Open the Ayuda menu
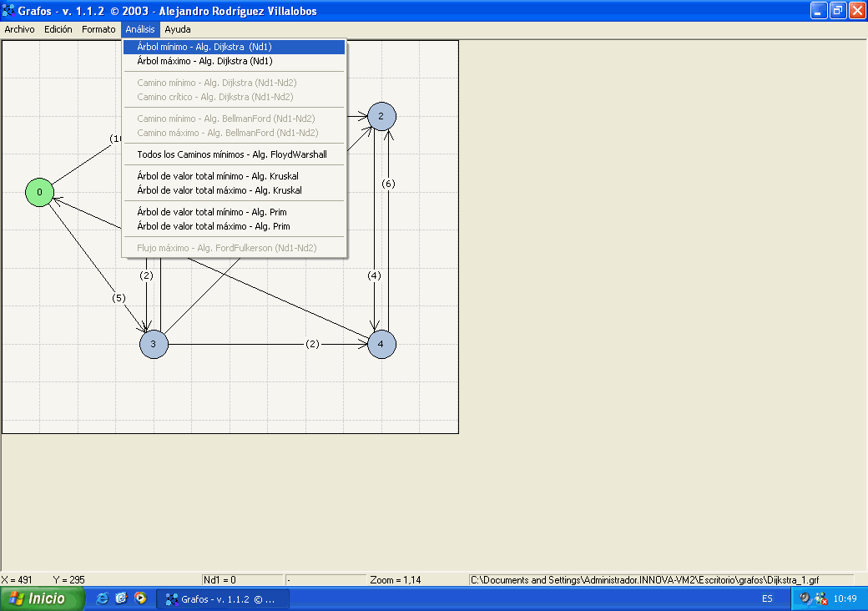 click(x=178, y=29)
